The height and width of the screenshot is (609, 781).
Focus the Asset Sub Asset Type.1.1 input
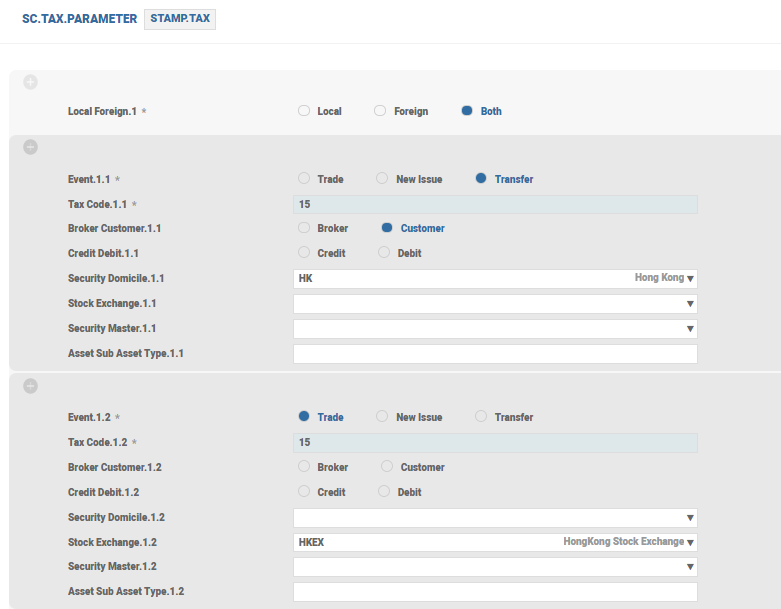(495, 354)
